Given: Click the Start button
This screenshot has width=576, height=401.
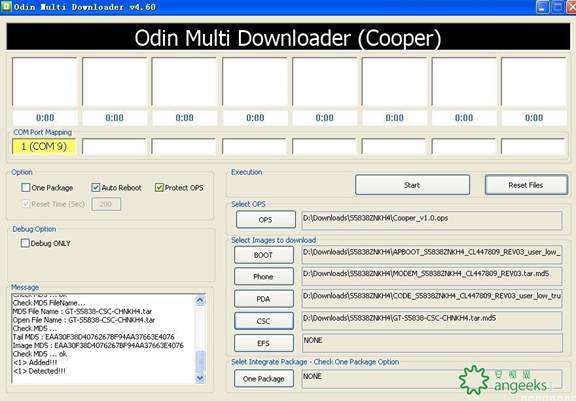Looking at the screenshot, I should coord(412,185).
